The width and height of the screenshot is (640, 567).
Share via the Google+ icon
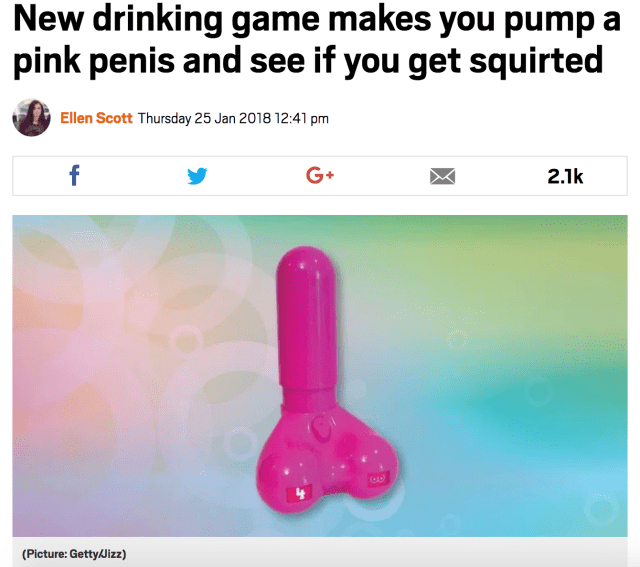click(320, 175)
